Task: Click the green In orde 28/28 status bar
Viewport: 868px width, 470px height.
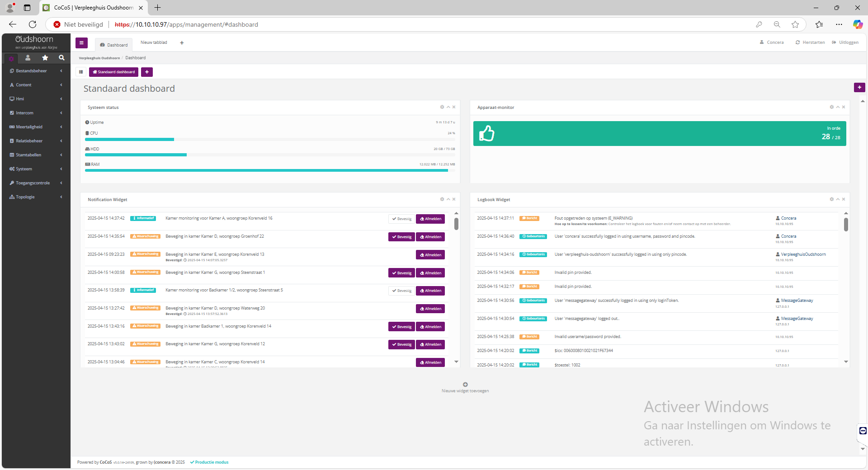Action: click(x=659, y=133)
